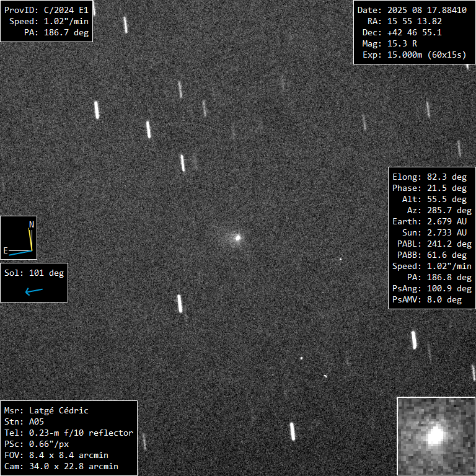Image resolution: width=476 pixels, height=476 pixels.
Task: Select the 'Earth: 2.679 AU' line
Action: click(x=430, y=222)
